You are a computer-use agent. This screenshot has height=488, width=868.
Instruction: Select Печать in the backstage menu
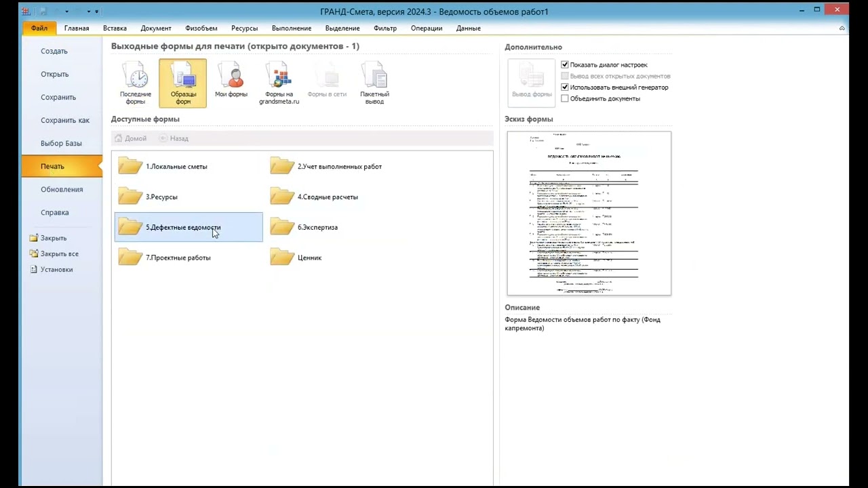point(62,166)
